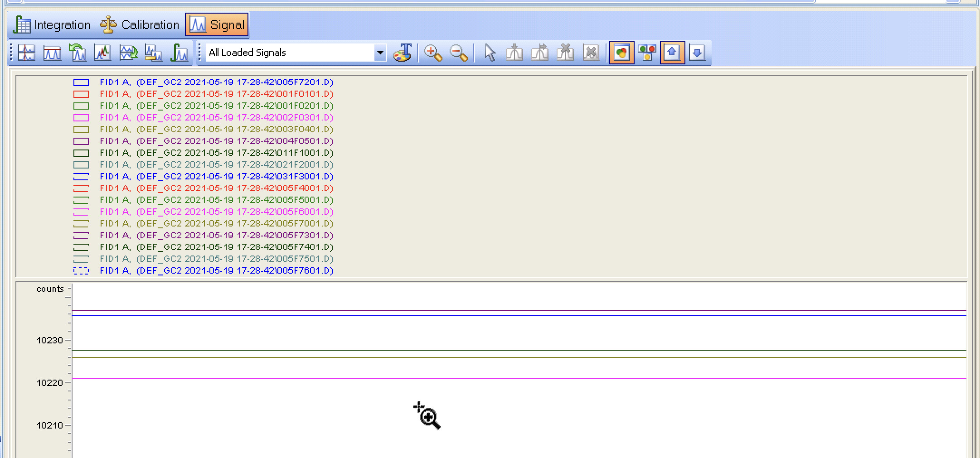This screenshot has width=980, height=458.
Task: Select legend entry ending 031F3001.D
Action: (x=216, y=177)
